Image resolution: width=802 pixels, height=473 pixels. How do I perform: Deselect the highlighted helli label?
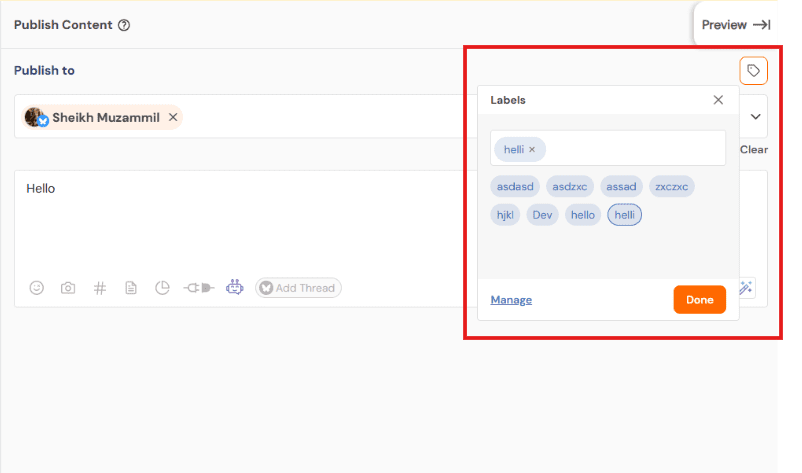pos(625,215)
